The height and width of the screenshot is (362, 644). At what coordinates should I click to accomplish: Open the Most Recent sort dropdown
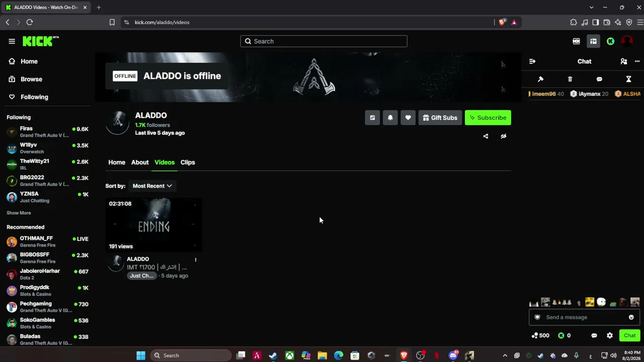coord(152,186)
